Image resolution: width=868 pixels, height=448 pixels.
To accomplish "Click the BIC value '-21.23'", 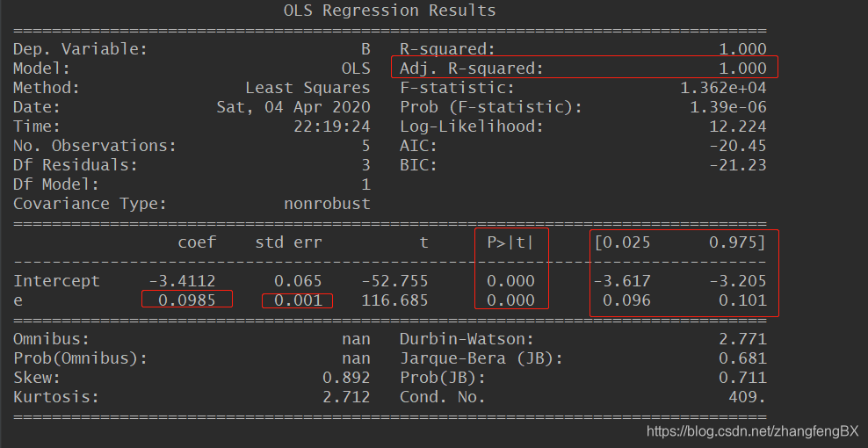I will click(x=737, y=165).
